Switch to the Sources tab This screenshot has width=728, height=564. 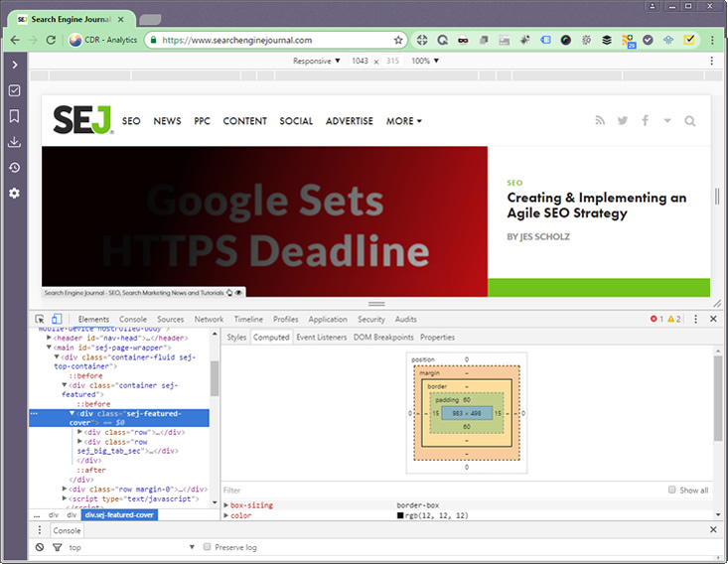pos(171,319)
